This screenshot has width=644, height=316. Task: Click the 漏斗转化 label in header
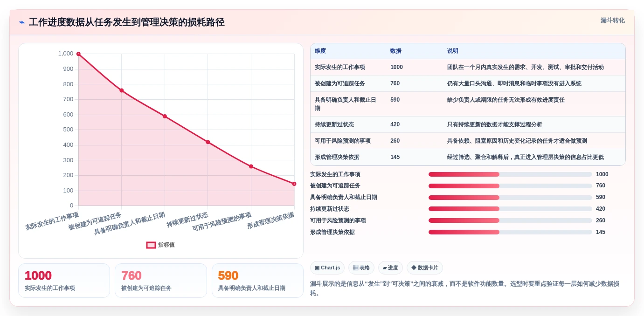[612, 21]
